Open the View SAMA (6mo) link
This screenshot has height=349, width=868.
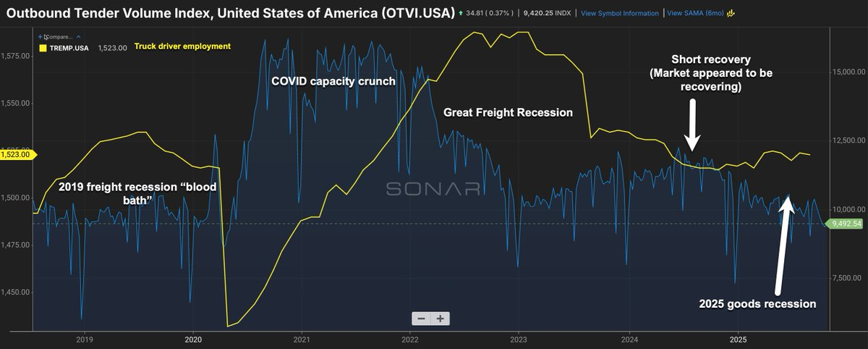tap(694, 13)
